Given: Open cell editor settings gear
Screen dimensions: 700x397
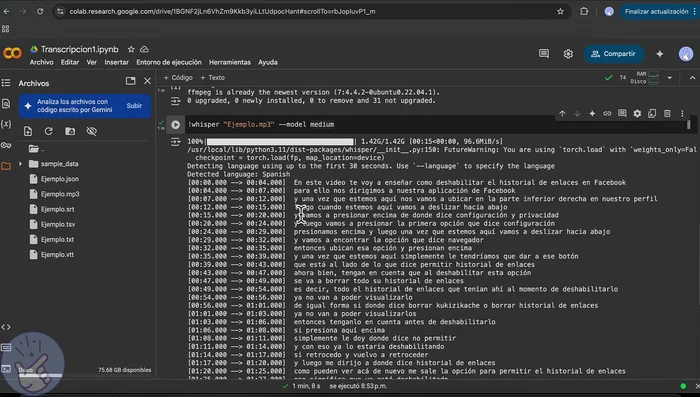Looking at the screenshot, I should coord(637,113).
